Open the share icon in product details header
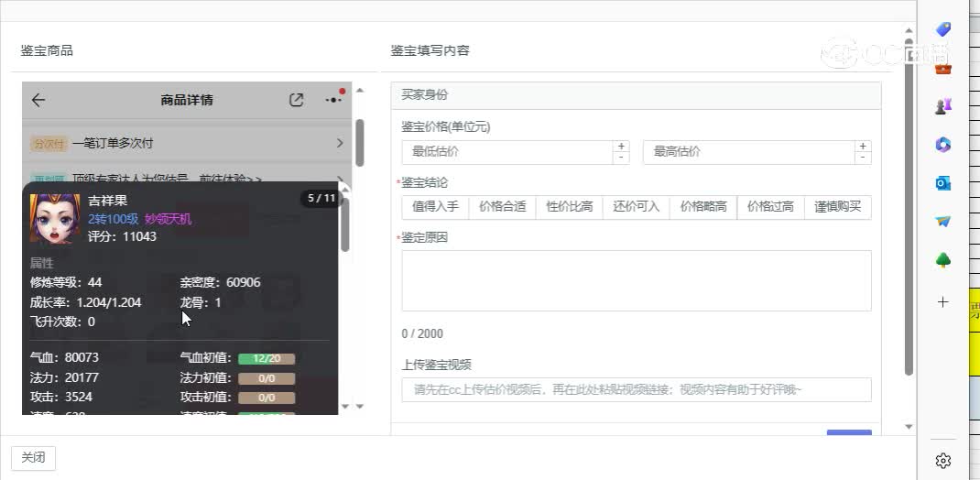The width and height of the screenshot is (980, 480). [x=296, y=101]
